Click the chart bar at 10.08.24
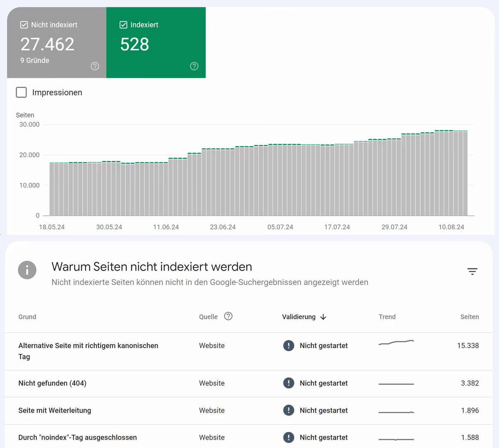 tap(451, 174)
